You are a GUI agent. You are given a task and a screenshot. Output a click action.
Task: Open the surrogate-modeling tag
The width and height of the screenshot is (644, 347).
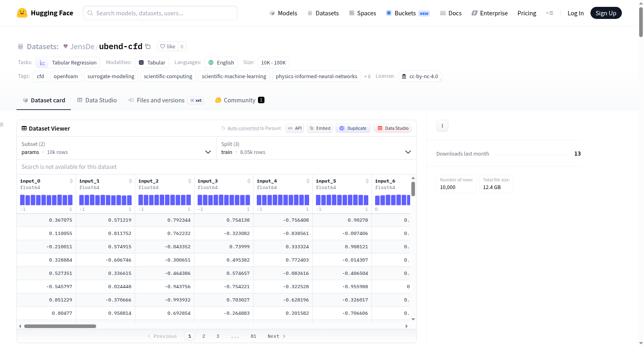coord(111,76)
